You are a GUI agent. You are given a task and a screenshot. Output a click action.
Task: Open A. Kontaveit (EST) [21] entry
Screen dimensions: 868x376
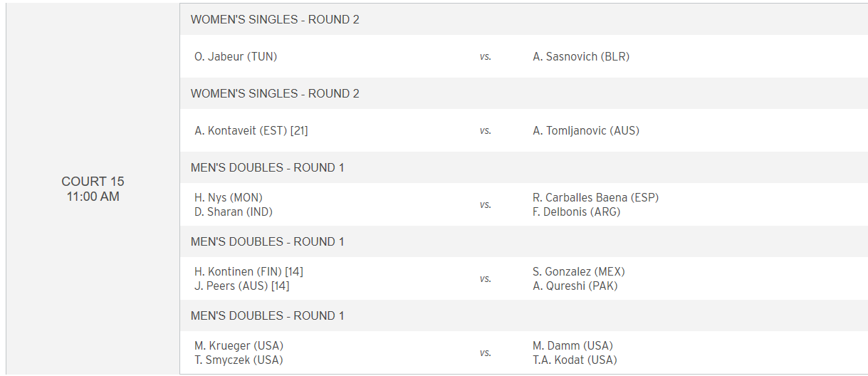[251, 130]
